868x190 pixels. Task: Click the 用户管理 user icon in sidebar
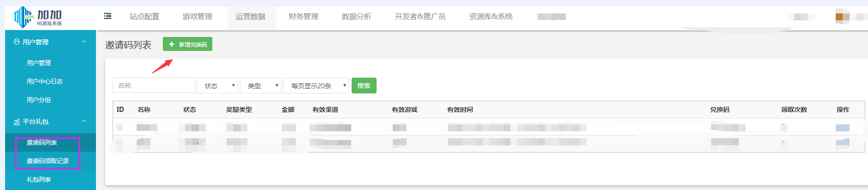point(17,42)
